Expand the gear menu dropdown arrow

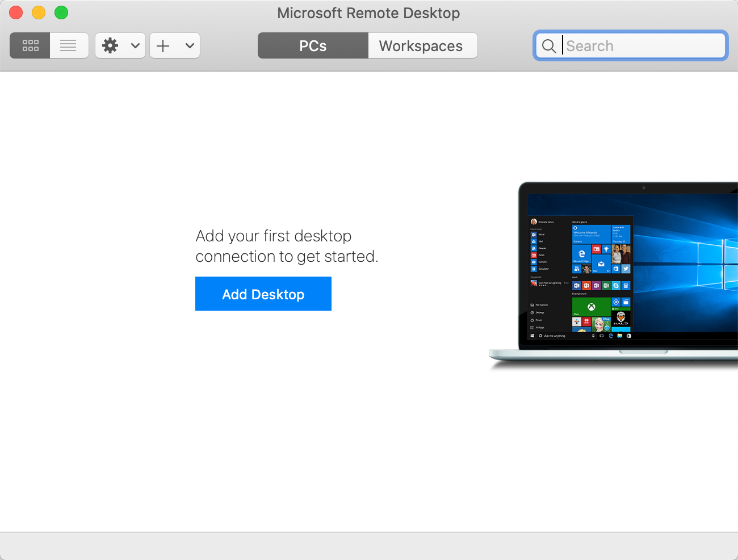pyautogui.click(x=135, y=45)
